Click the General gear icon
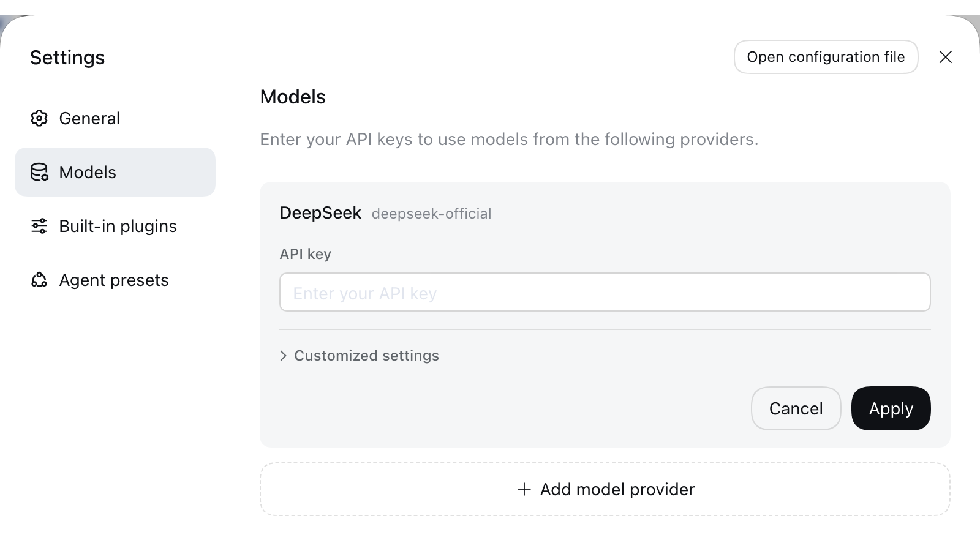The image size is (980, 551). (39, 118)
